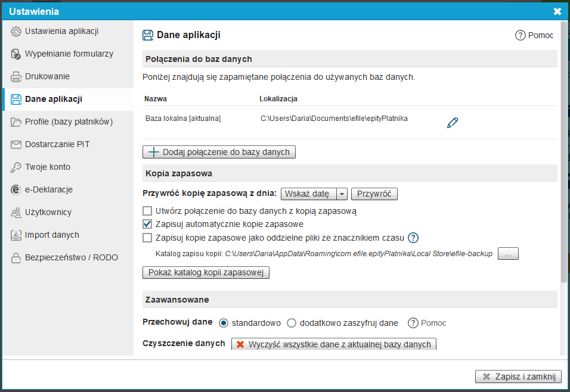Viewport: 570px width, 392px height.
Task: Click the gear icon for Ustawienia aplikacji
Action: tap(16, 32)
